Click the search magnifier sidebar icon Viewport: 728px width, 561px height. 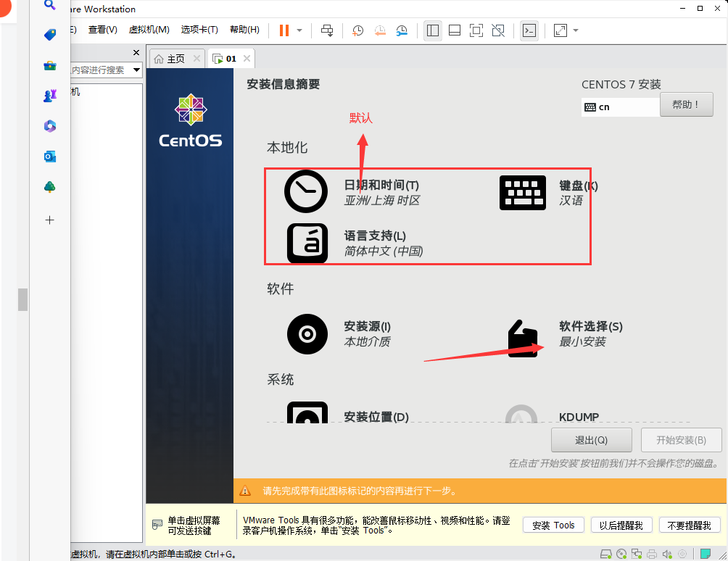pos(50,5)
